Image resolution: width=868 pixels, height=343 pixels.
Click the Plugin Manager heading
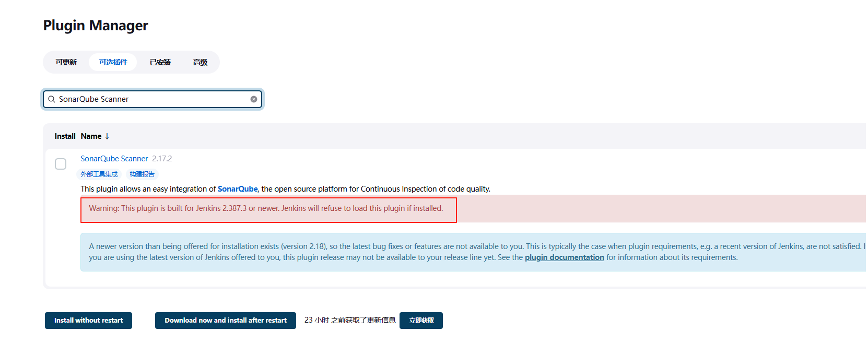tap(96, 25)
